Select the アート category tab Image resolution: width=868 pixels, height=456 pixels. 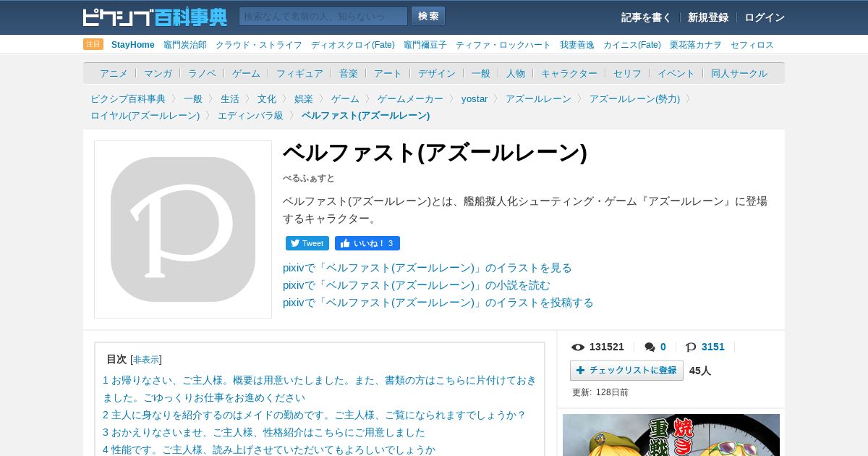[x=388, y=73]
